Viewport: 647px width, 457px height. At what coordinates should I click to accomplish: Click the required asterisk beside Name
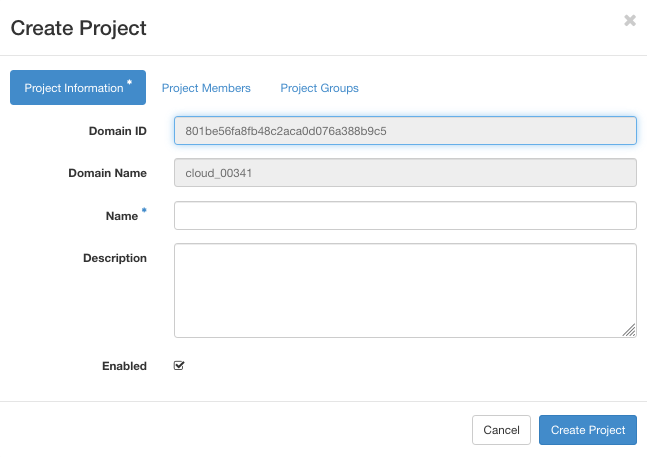point(144,211)
